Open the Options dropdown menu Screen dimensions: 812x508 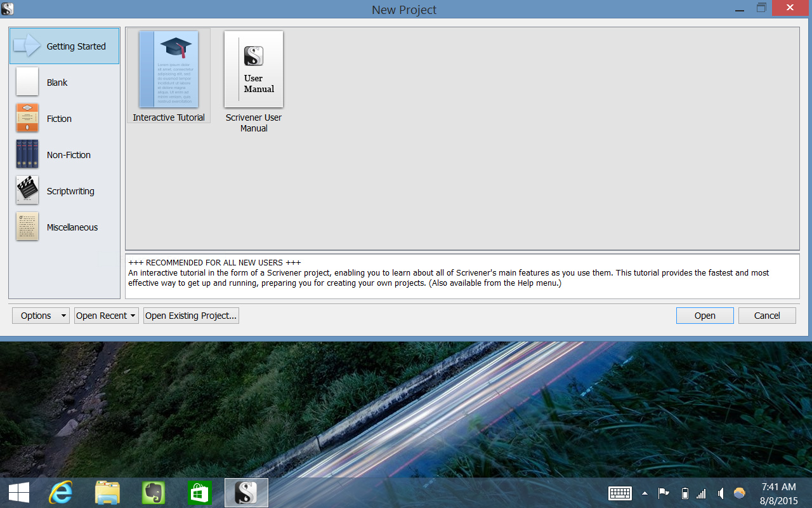[x=41, y=316]
